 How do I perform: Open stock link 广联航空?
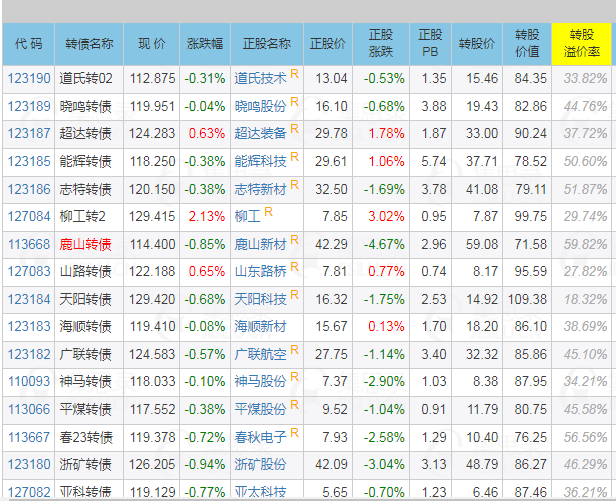point(260,354)
